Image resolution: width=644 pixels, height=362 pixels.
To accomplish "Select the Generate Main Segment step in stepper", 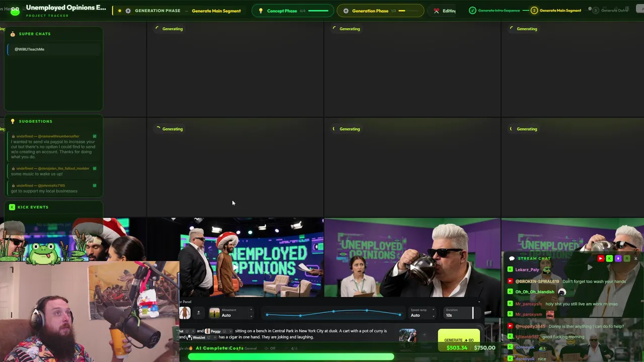I will point(556,11).
